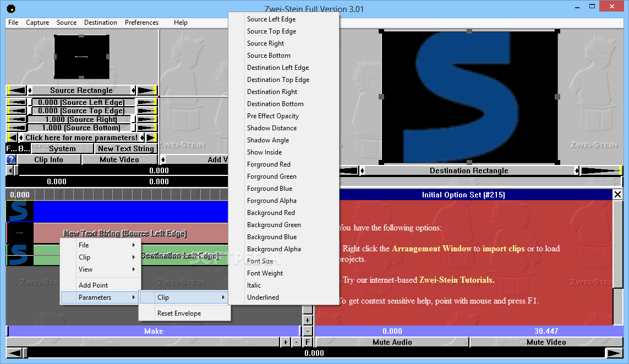The width and height of the screenshot is (629, 364).
Task: Click diamond selector right of Source Rectangle
Action: [x=133, y=90]
